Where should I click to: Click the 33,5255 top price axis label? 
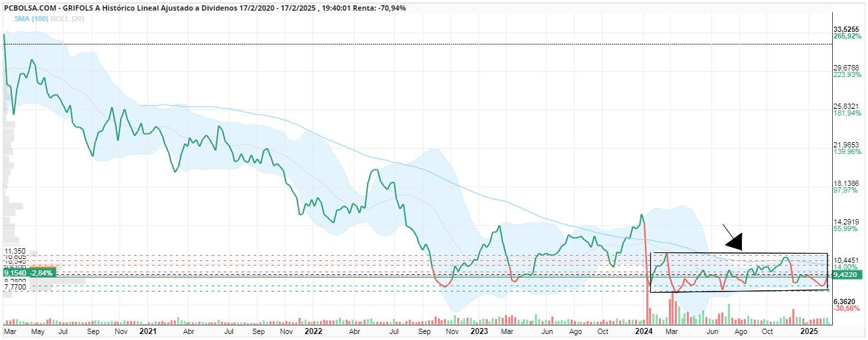(847, 29)
